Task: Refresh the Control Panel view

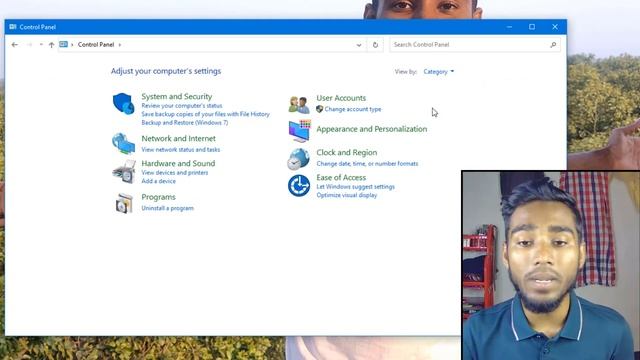Action: [375, 45]
